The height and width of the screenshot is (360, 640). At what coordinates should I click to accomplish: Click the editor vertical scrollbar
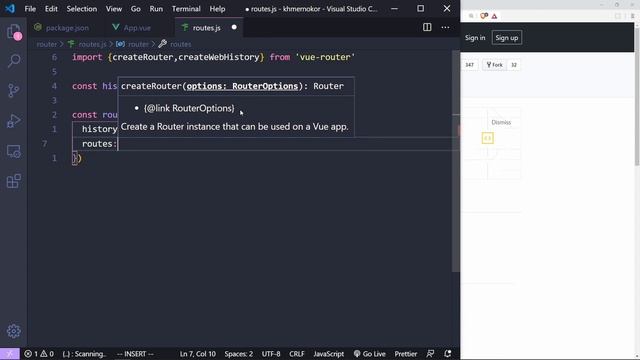click(x=456, y=161)
